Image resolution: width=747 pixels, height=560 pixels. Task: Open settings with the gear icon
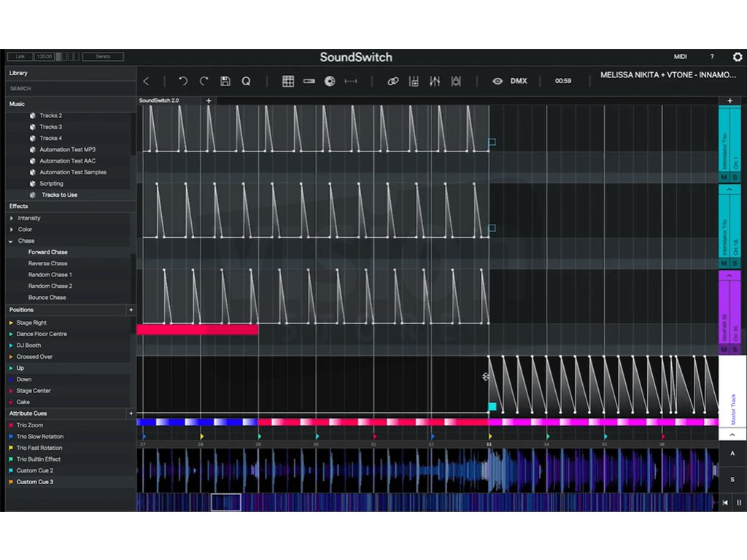[737, 57]
